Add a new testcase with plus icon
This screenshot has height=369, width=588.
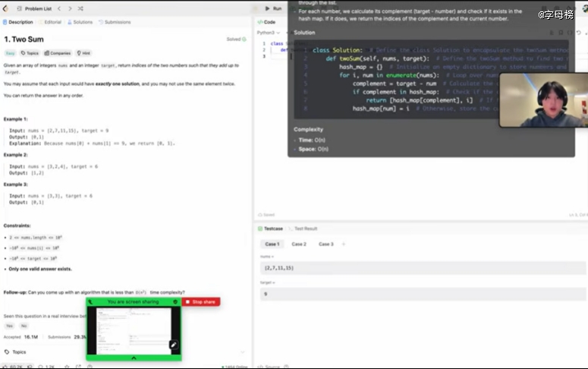[x=344, y=244]
